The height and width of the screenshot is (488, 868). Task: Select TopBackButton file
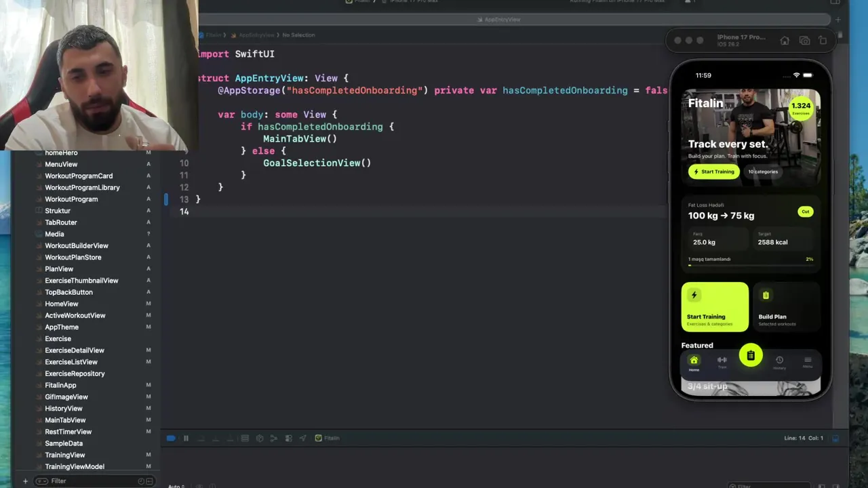click(x=68, y=292)
